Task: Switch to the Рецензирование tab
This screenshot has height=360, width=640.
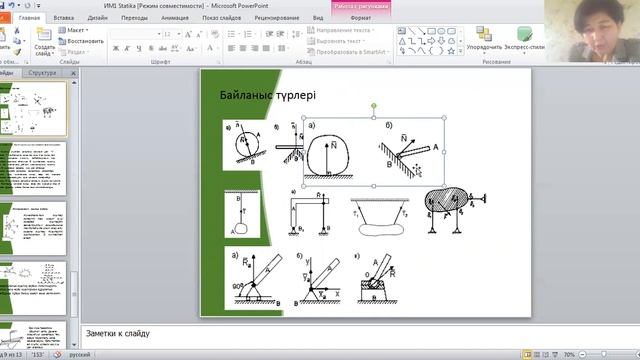Action: (x=277, y=18)
